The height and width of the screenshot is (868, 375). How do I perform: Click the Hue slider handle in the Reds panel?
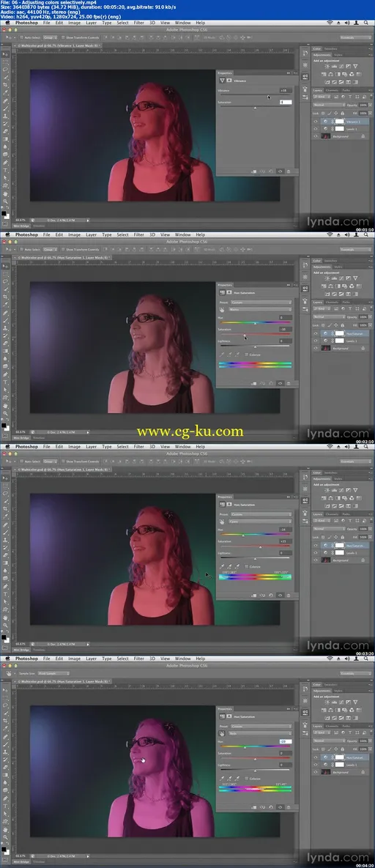point(245,747)
